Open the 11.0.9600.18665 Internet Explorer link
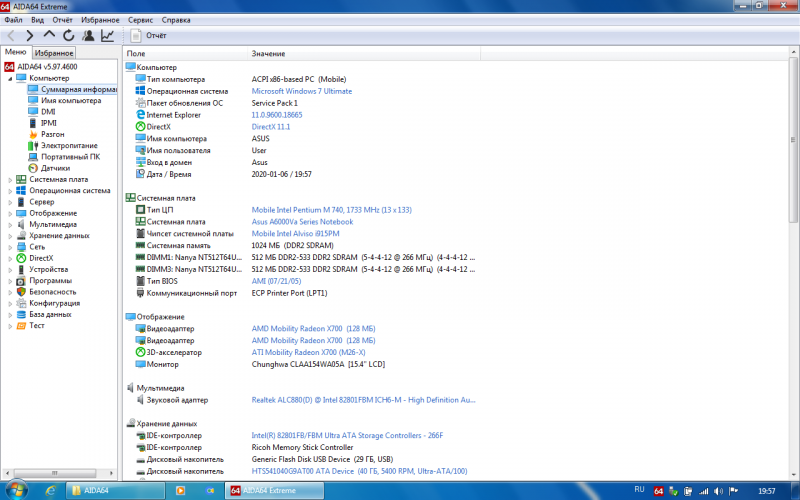 [277, 115]
